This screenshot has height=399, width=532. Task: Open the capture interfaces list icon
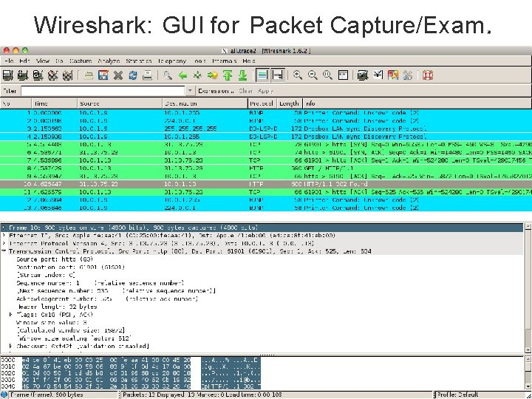pos(8,75)
